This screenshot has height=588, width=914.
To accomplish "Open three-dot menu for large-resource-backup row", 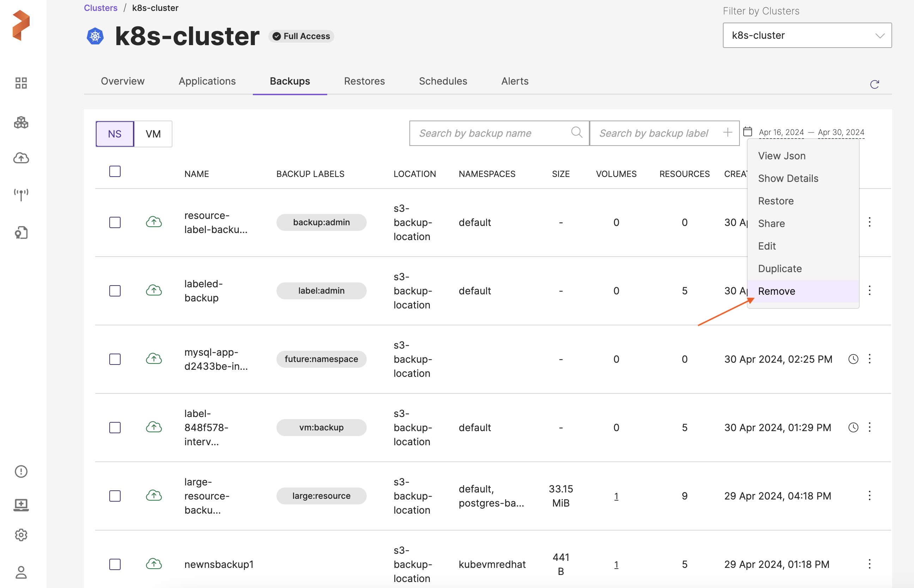I will tap(869, 496).
